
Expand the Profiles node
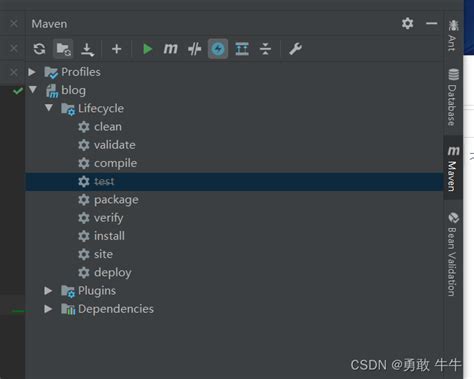(x=32, y=72)
